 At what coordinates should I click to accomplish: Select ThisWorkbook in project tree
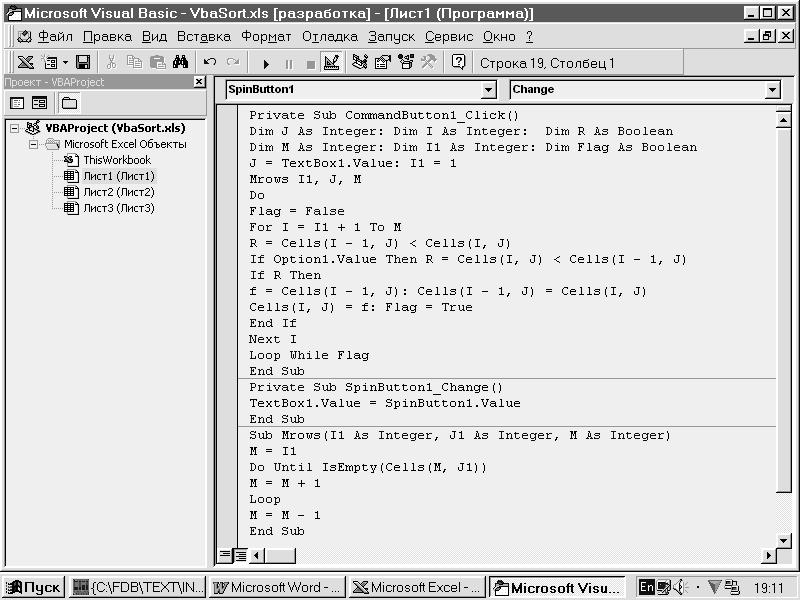[117, 160]
